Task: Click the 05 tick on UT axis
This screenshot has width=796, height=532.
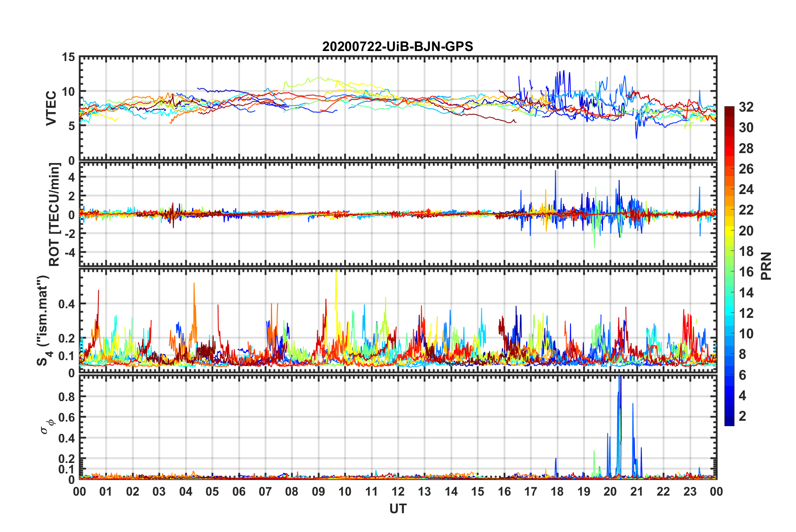Action: pyautogui.click(x=212, y=491)
